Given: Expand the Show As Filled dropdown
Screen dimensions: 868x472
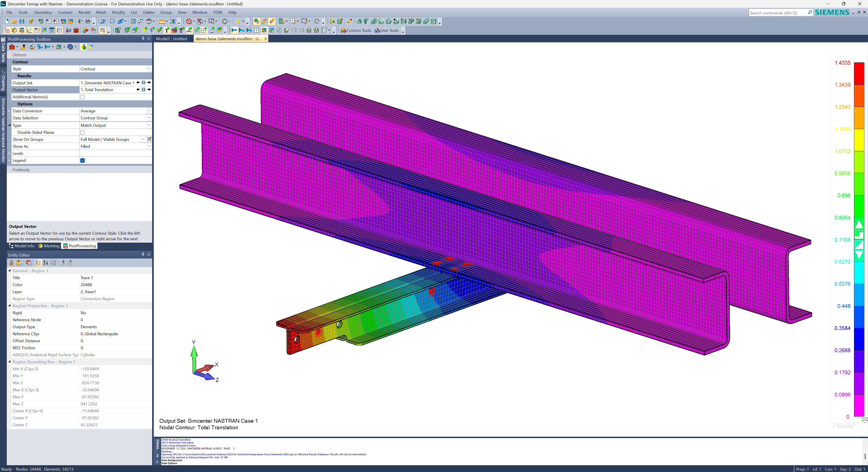Looking at the screenshot, I should pyautogui.click(x=149, y=146).
